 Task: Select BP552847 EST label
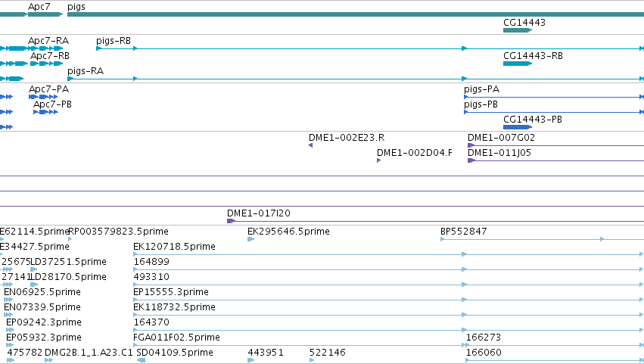pyautogui.click(x=464, y=232)
